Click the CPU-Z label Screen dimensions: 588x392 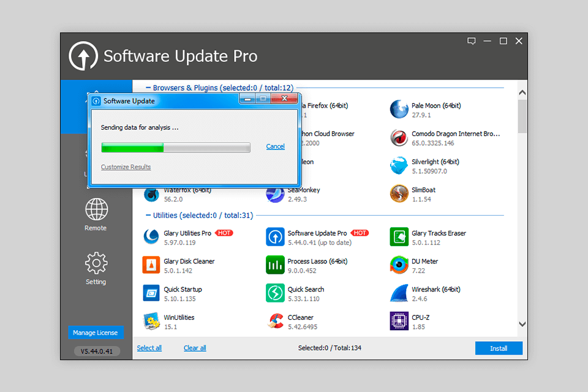pos(420,318)
